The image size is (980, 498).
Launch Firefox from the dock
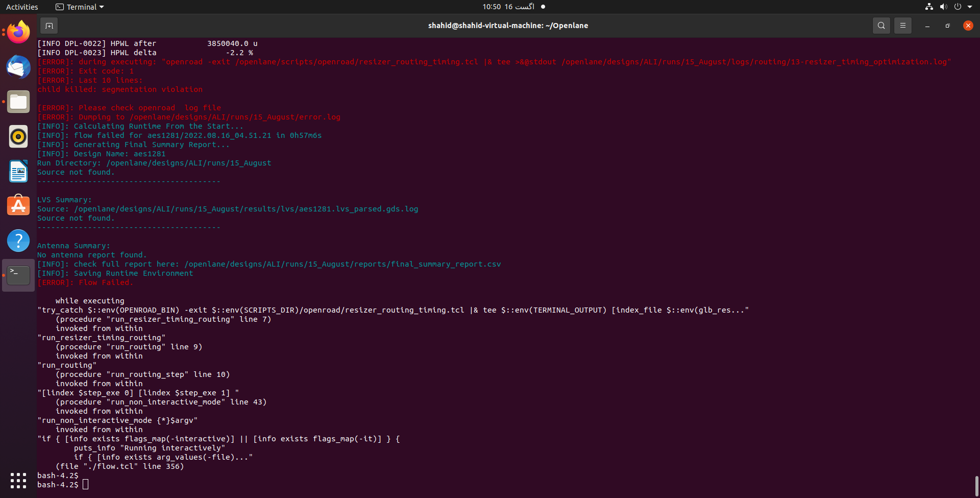click(18, 32)
